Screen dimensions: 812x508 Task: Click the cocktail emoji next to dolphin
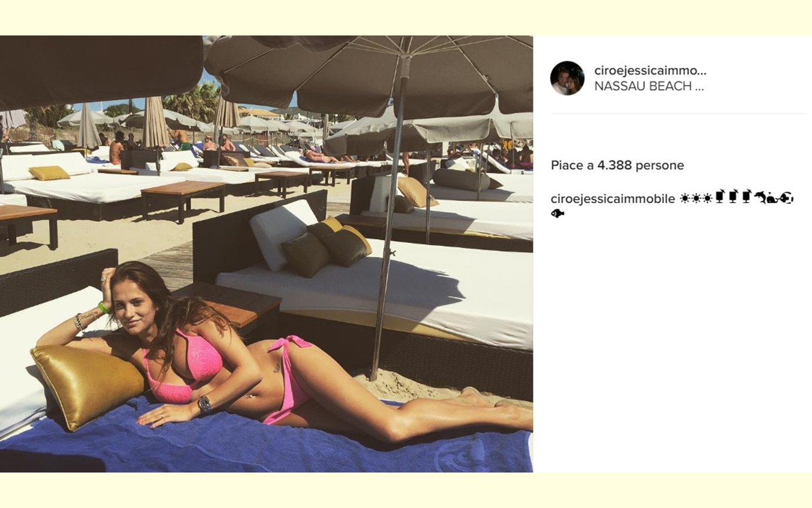(746, 196)
